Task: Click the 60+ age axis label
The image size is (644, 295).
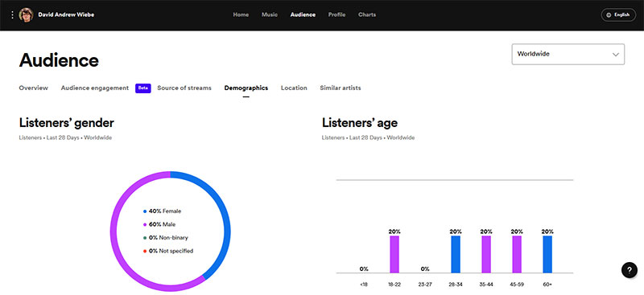Action: [x=547, y=285]
